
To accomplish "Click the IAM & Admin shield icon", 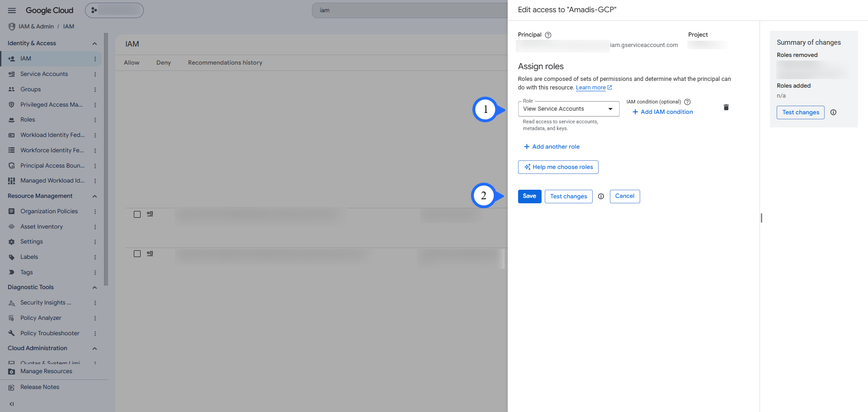I will pos(12,27).
